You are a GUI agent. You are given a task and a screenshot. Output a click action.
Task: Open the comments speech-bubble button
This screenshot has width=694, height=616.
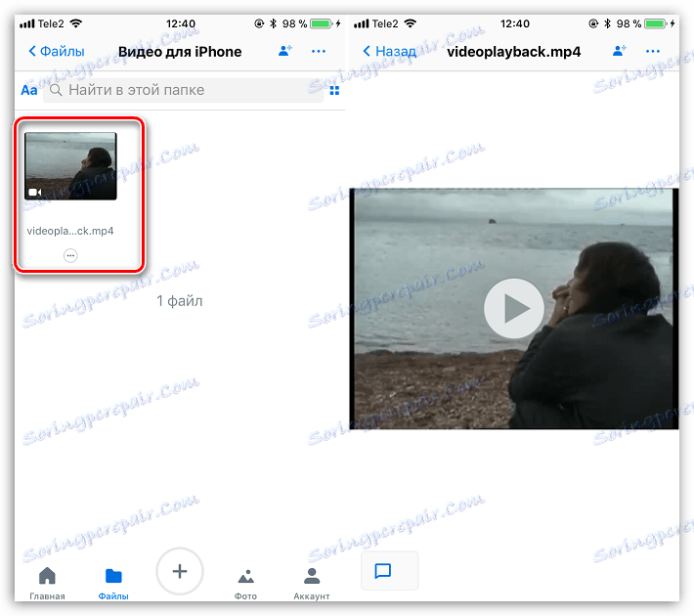389,571
